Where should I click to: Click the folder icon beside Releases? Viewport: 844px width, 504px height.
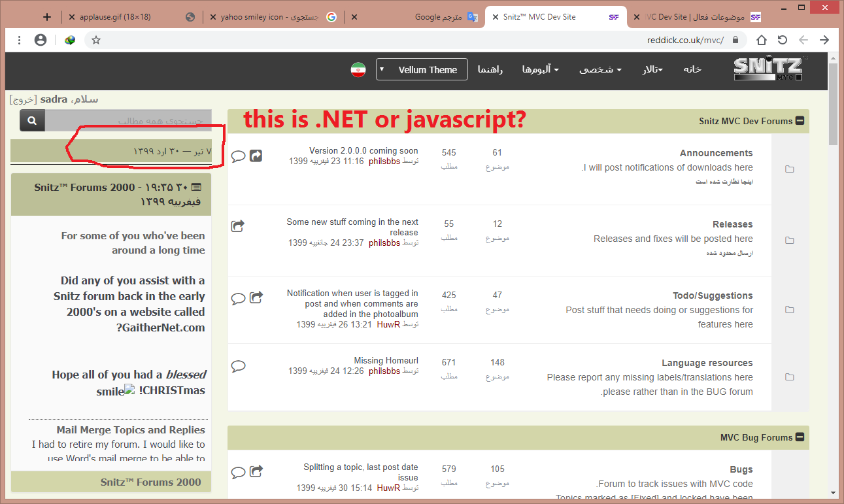click(789, 241)
